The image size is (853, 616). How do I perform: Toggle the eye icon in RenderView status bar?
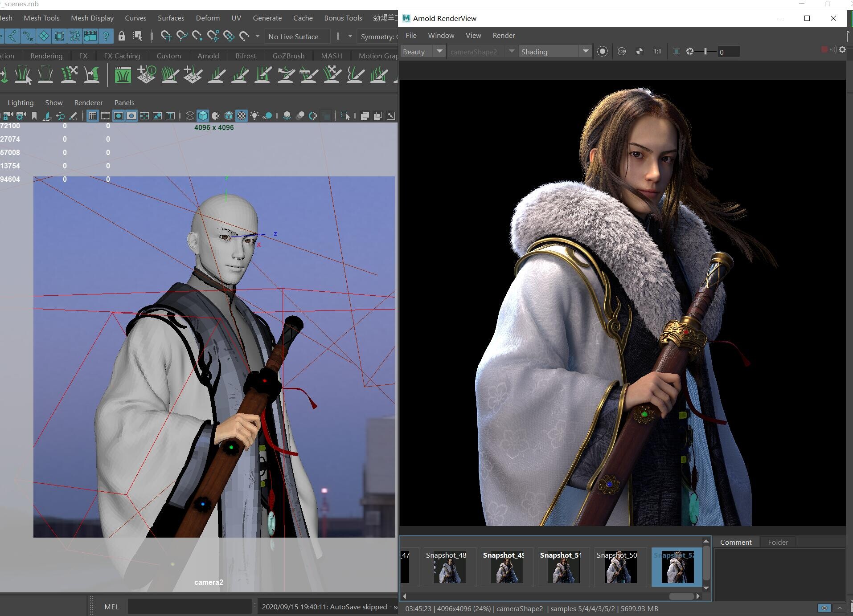click(x=824, y=608)
